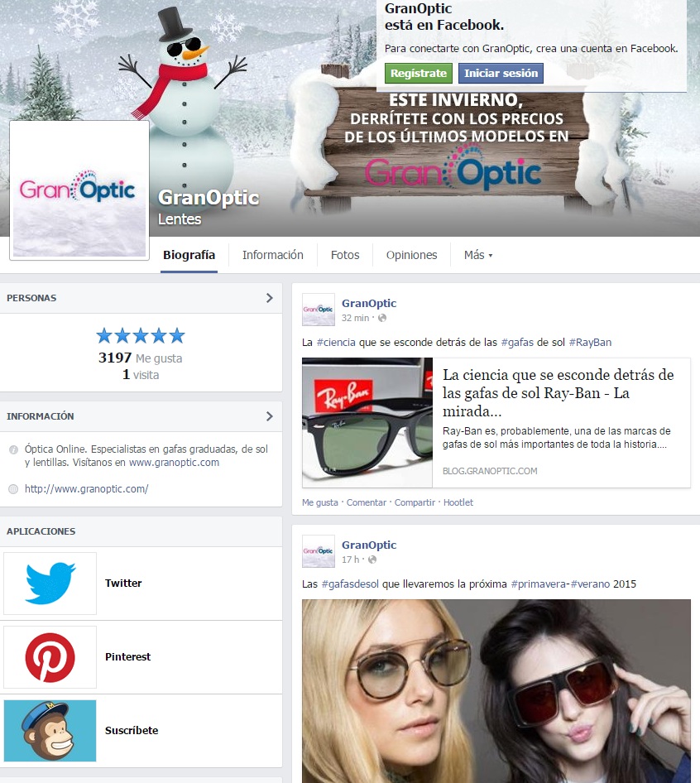This screenshot has width=700, height=783.
Task: Click the five-star rating
Action: (x=141, y=336)
